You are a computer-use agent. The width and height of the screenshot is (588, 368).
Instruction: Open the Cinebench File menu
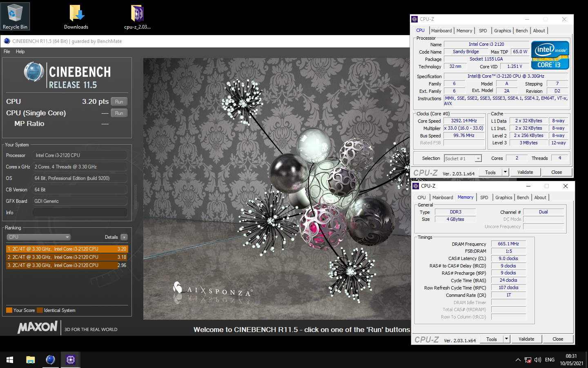point(7,52)
